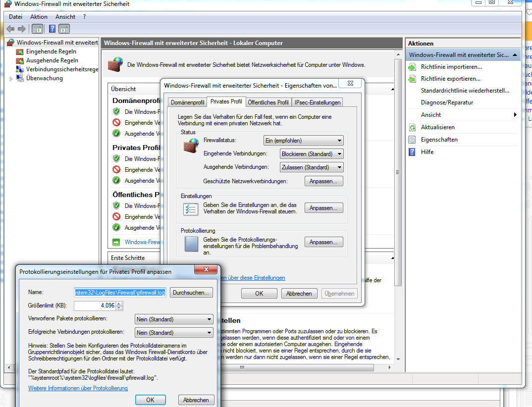Click Standardrichtlinie wiederherstellen action
Image resolution: width=532 pixels, height=407 pixels.
click(465, 91)
